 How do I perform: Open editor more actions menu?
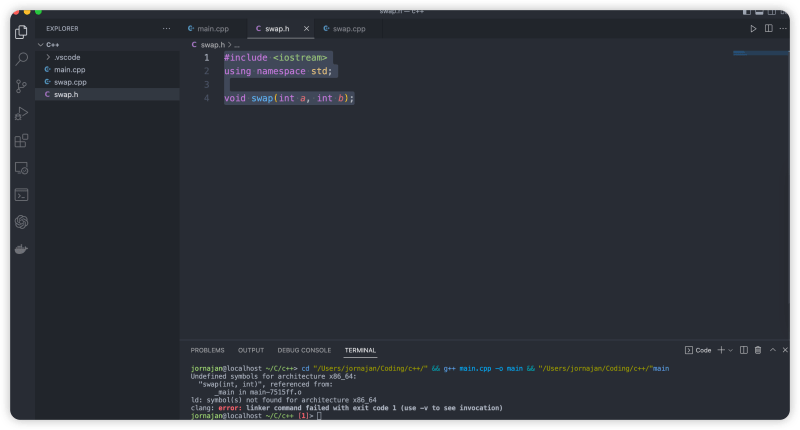click(x=783, y=29)
